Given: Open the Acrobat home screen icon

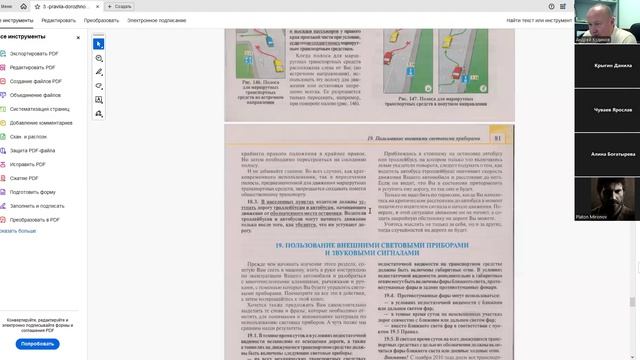Looking at the screenshot, I should pos(24,6).
